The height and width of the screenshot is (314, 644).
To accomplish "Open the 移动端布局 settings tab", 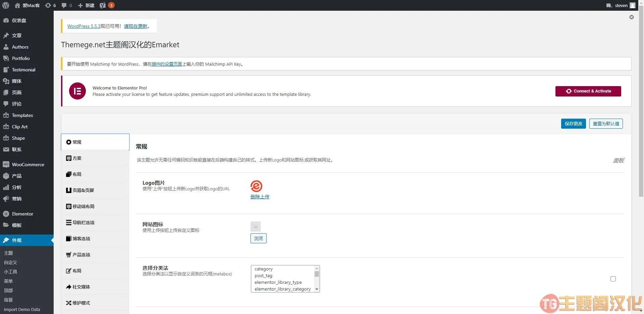I will (x=95, y=206).
